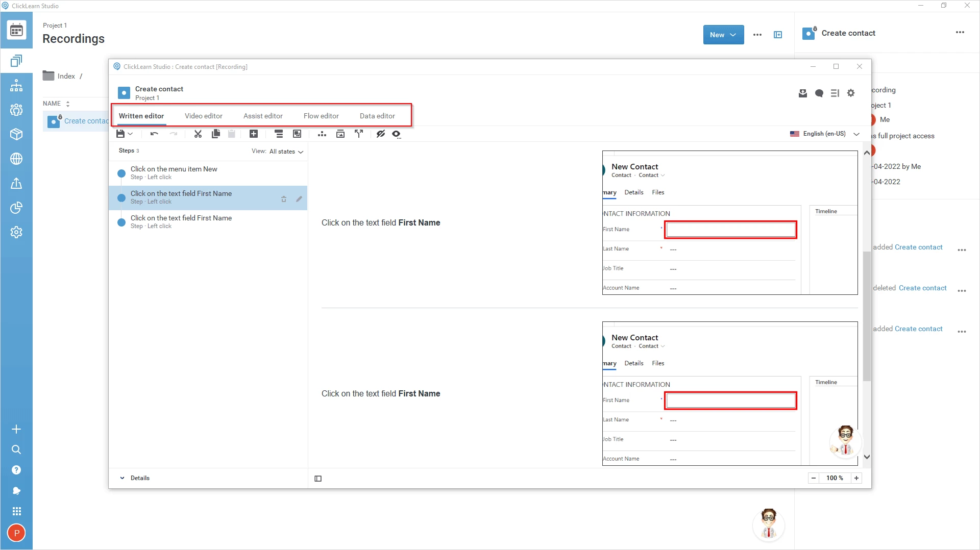Click the screenshot image icon in the toolbar
The height and width of the screenshot is (550, 980).
[340, 134]
